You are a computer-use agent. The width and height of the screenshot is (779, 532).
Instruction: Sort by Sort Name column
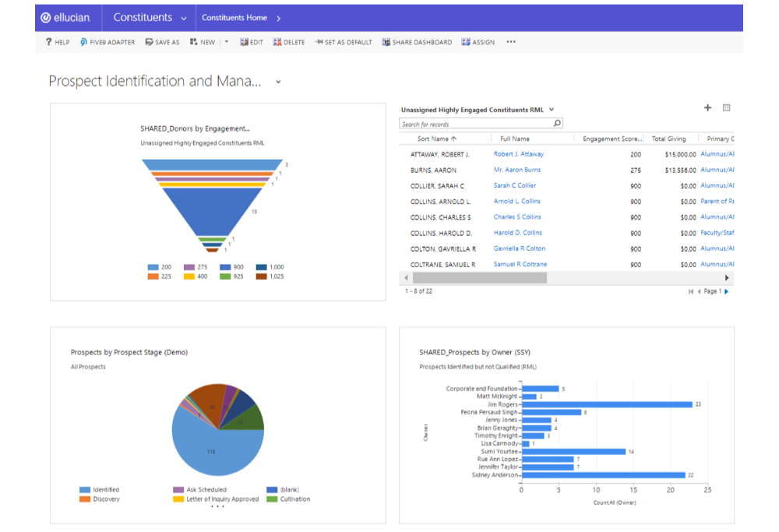point(437,139)
